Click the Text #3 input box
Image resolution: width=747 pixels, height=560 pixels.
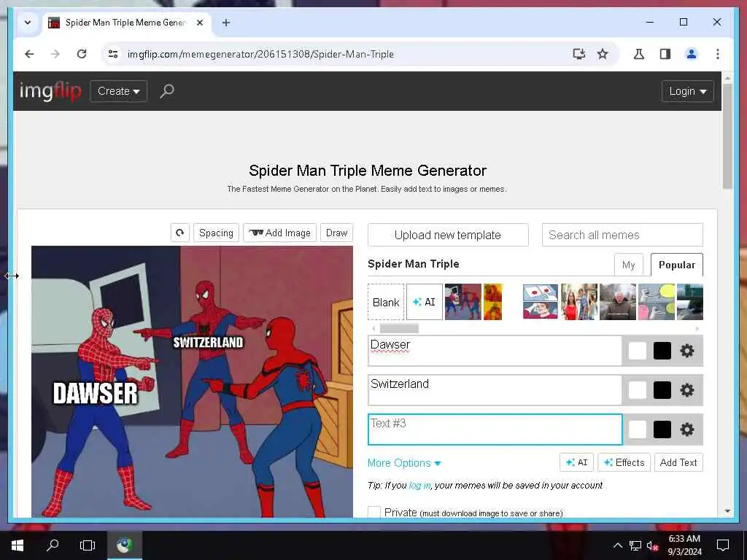tap(495, 429)
